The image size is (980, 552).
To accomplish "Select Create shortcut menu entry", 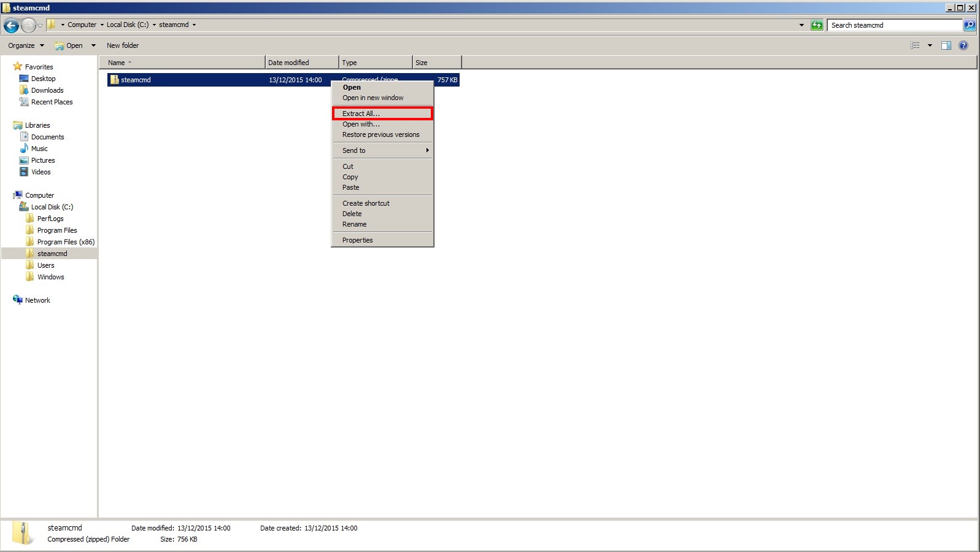I will pos(383,203).
